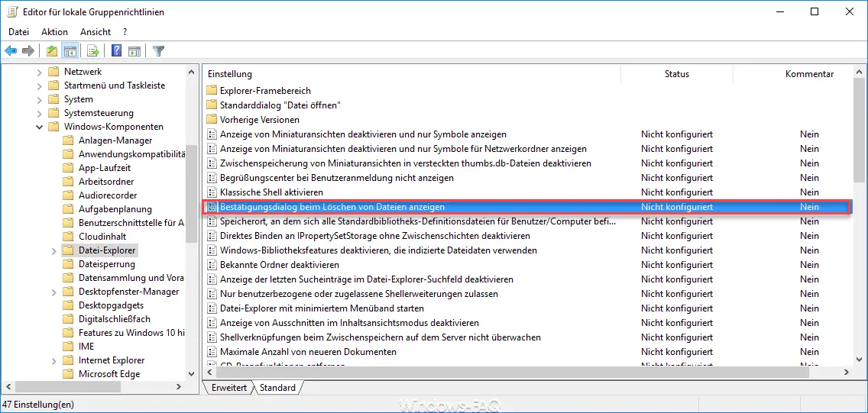Viewport: 868px width, 413px height.
Task: Select Zwischenspeicherung von Miniaturansichten thumbs.db setting
Action: pos(405,163)
